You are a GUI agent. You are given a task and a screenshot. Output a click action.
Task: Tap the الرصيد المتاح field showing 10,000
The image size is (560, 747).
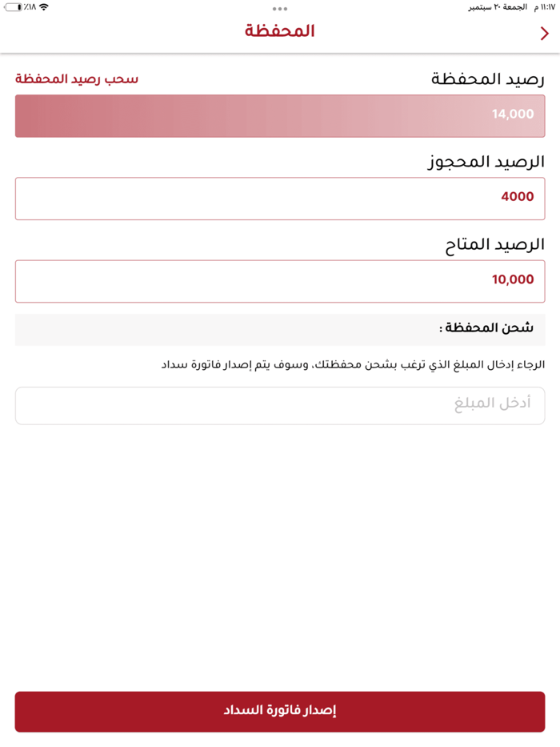(x=280, y=280)
